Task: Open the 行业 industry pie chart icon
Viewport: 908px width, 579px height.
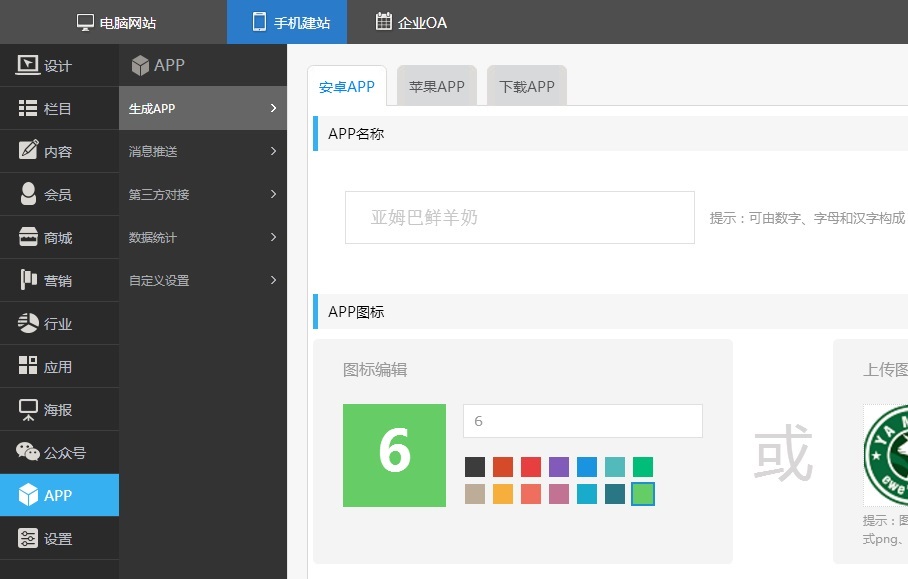Action: (28, 324)
